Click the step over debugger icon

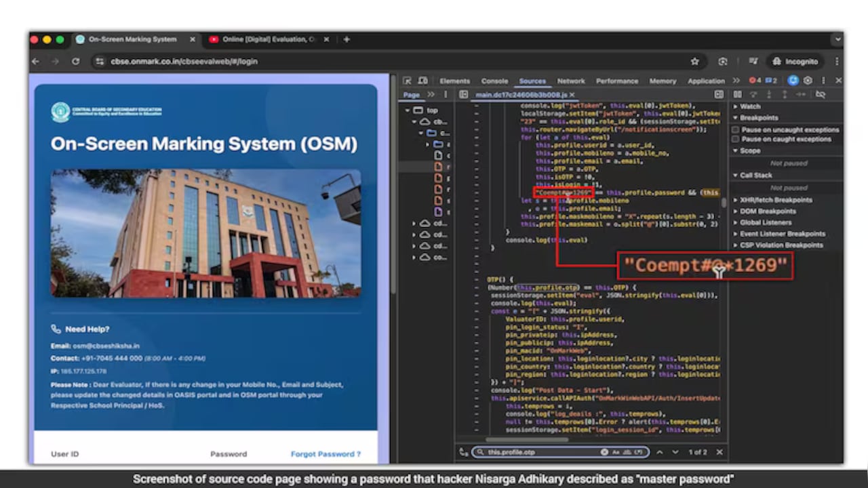753,95
